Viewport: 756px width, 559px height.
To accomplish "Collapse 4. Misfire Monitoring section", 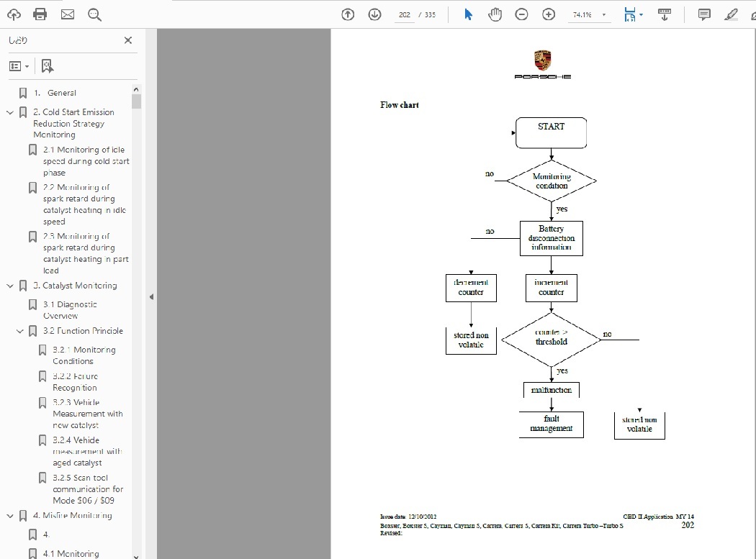I will [x=9, y=516].
